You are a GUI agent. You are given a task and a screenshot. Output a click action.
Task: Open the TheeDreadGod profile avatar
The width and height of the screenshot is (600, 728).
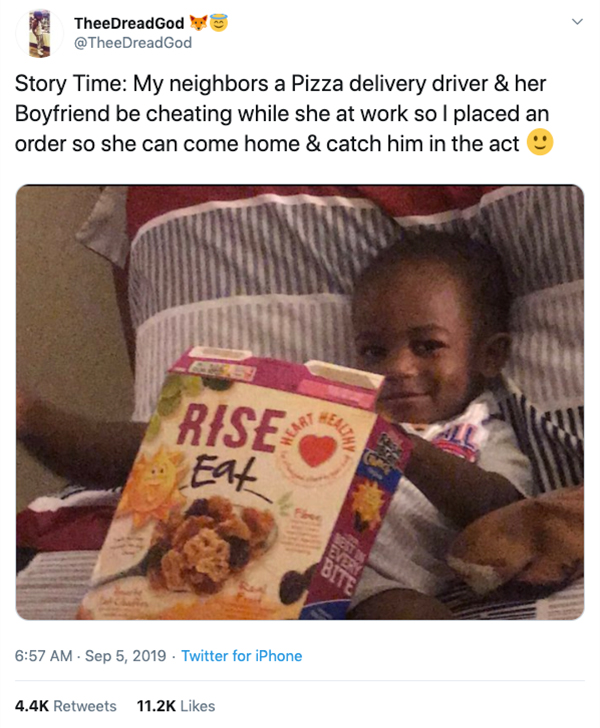click(38, 32)
